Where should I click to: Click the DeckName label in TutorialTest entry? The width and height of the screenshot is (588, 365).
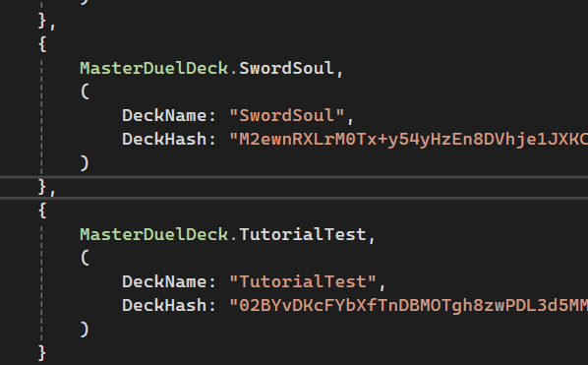pyautogui.click(x=164, y=281)
